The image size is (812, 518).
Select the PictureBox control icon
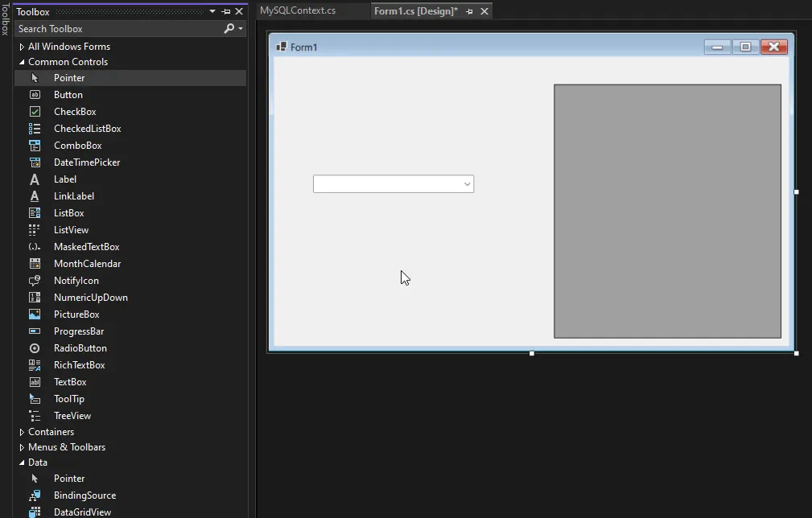pos(35,314)
